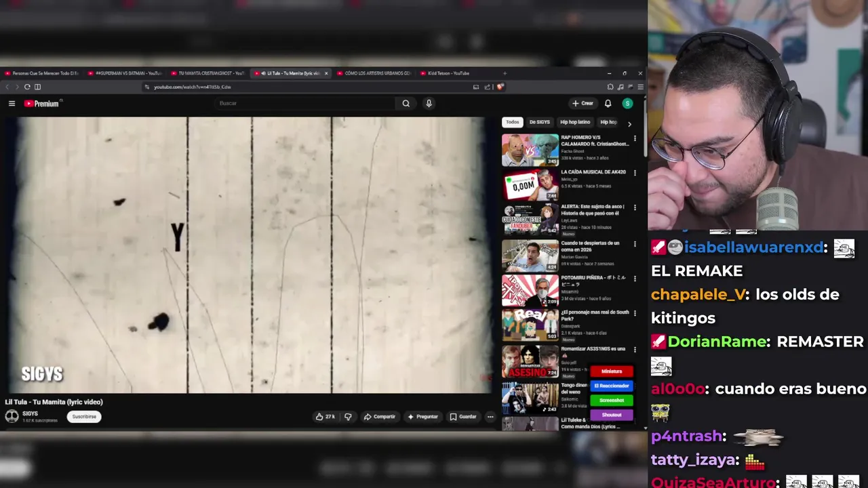Dislike the video with thumbs down

click(x=348, y=417)
